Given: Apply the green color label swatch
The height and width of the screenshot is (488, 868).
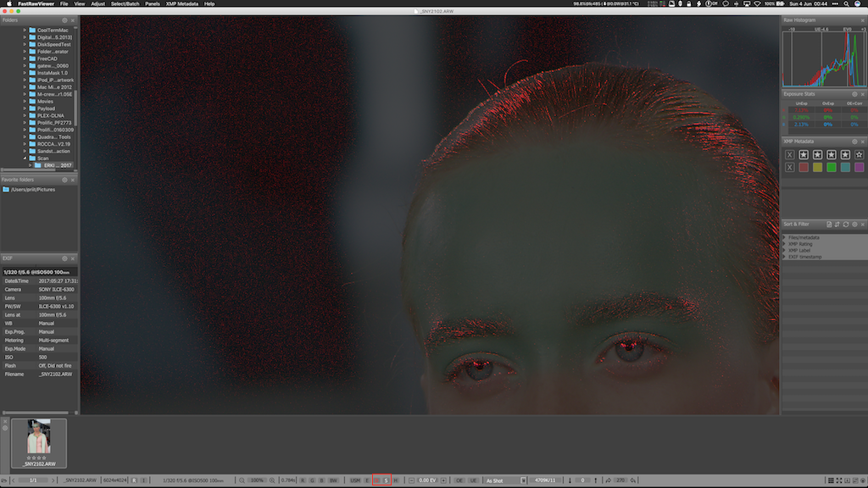Looking at the screenshot, I should [x=832, y=167].
